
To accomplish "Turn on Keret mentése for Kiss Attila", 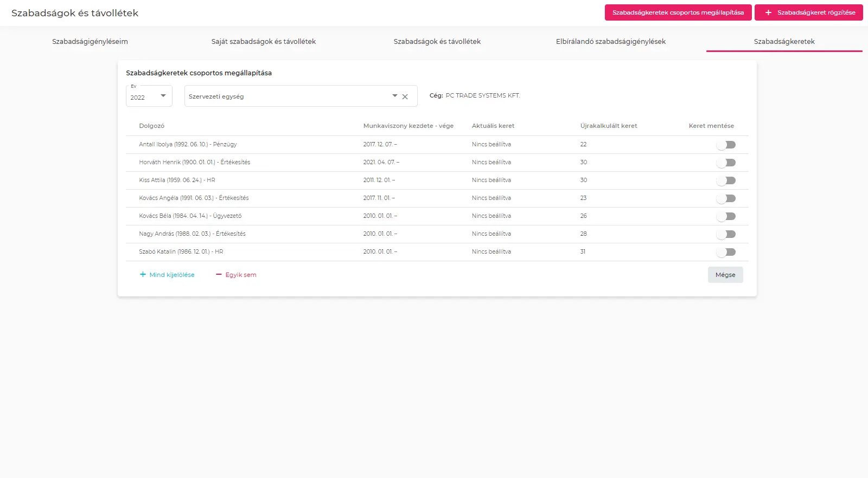I will pyautogui.click(x=725, y=180).
